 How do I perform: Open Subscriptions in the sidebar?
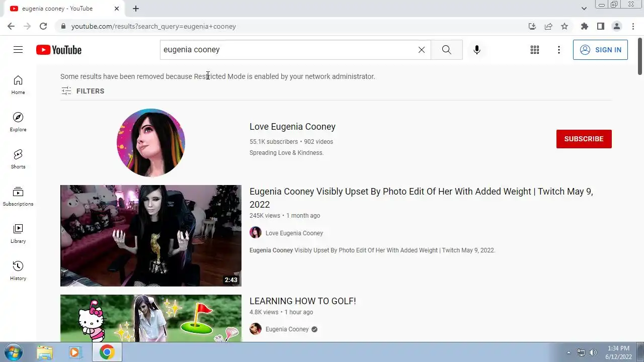pyautogui.click(x=18, y=197)
